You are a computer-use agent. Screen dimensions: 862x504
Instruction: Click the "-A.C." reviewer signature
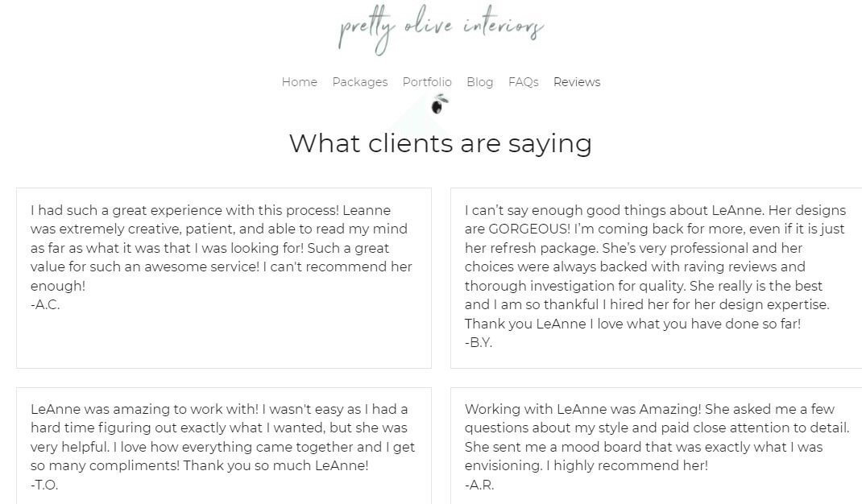pos(45,305)
